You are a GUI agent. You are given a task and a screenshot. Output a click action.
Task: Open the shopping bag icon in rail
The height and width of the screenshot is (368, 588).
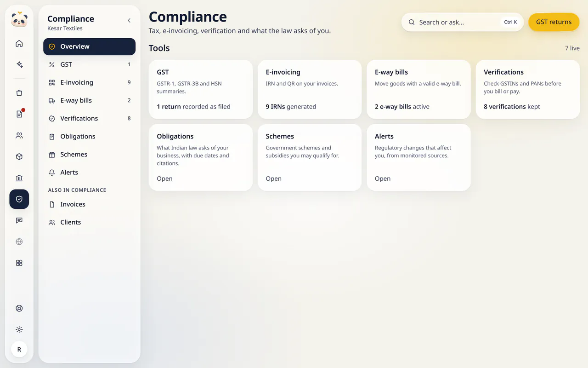tap(19, 93)
